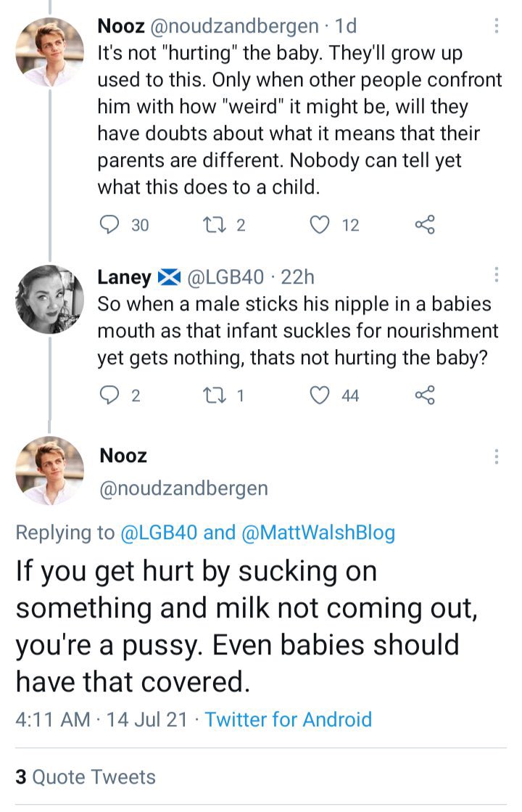Share Nooz's first tweet

click(424, 225)
